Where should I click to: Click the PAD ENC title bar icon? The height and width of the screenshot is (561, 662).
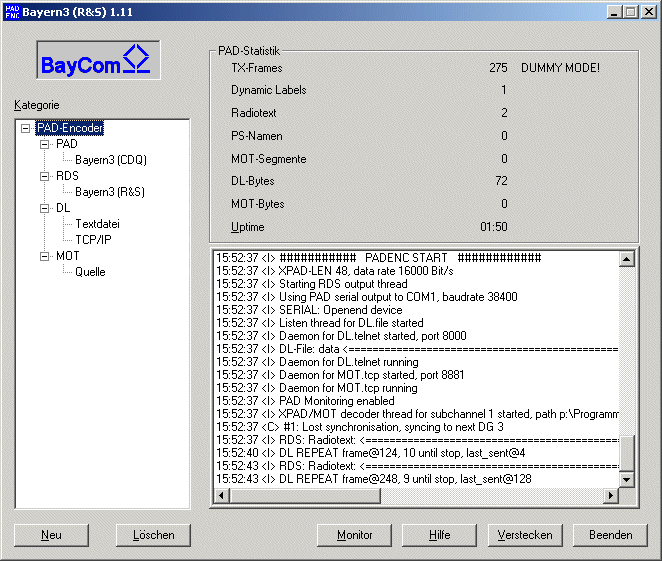(x=12, y=12)
